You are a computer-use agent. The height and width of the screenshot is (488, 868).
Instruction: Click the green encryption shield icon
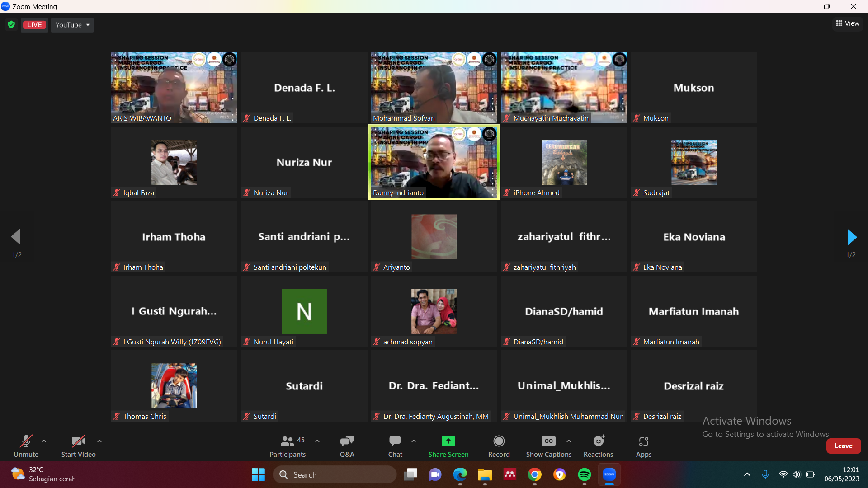(x=11, y=25)
